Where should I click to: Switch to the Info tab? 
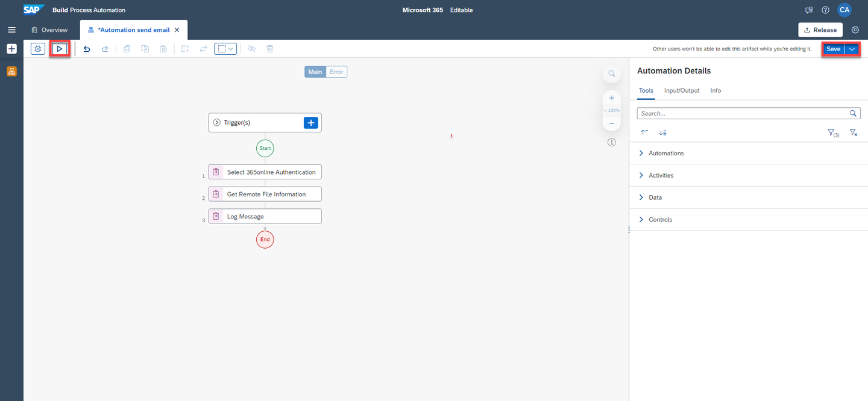tap(715, 90)
